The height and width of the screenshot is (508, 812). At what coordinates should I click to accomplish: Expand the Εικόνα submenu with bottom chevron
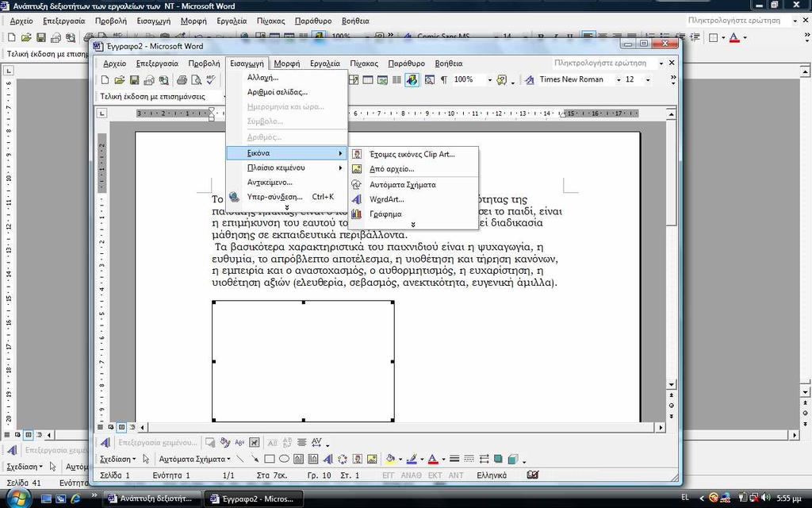click(x=412, y=225)
